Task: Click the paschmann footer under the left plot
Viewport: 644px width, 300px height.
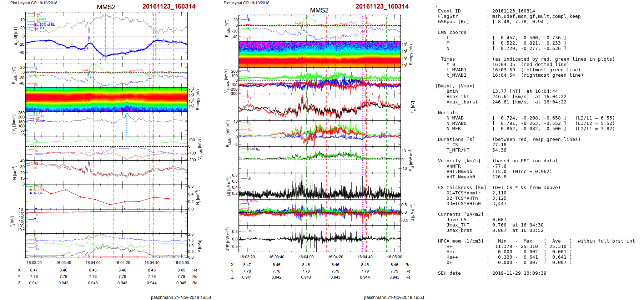Action: (x=181, y=297)
